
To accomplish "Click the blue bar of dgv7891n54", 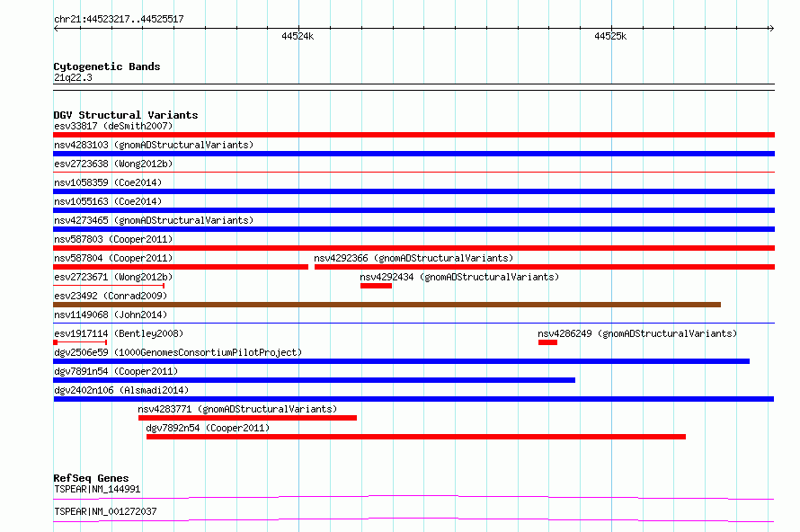I will [315, 380].
